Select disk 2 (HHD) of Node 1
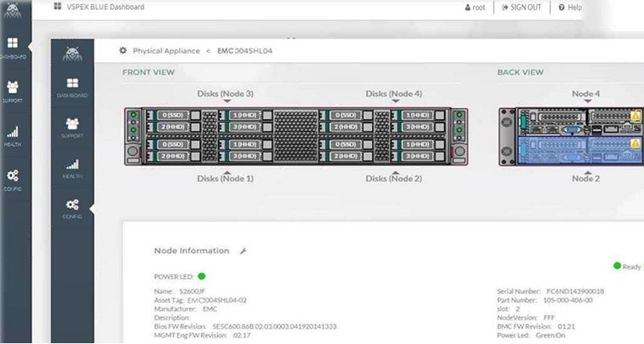 click(174, 157)
